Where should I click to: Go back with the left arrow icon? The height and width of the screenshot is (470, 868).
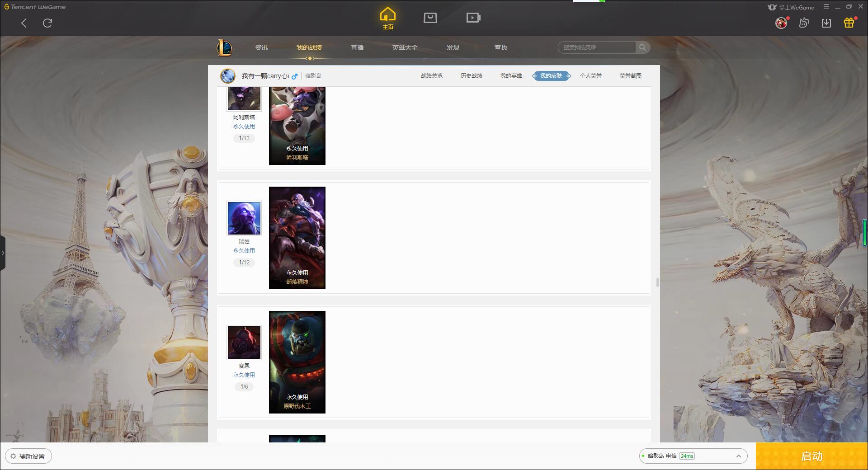click(24, 23)
